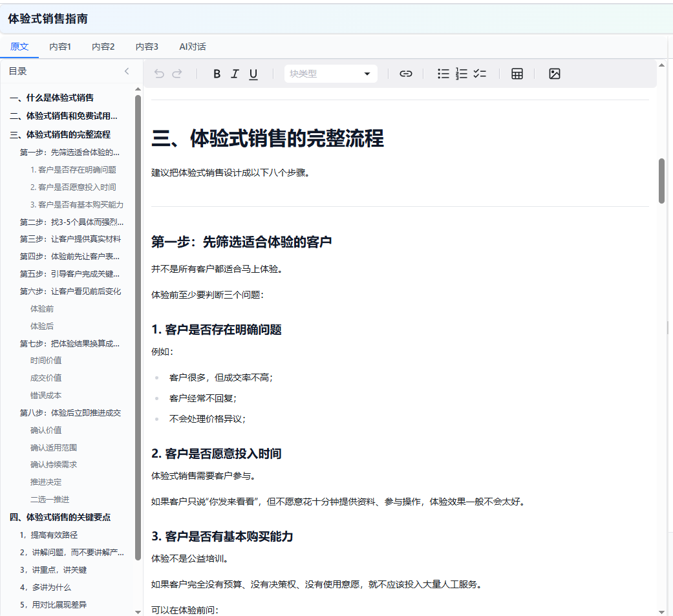The height and width of the screenshot is (616, 673).
Task: Insert a checklist
Action: [x=480, y=74]
